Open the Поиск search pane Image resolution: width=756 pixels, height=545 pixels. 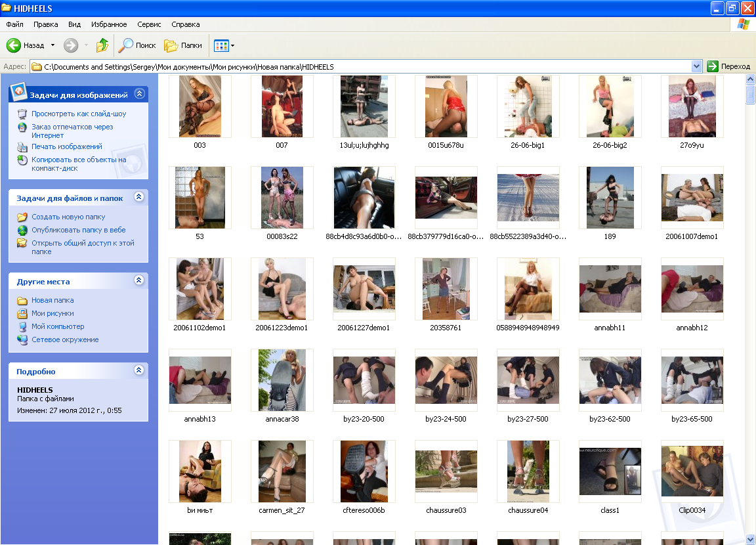click(x=137, y=45)
